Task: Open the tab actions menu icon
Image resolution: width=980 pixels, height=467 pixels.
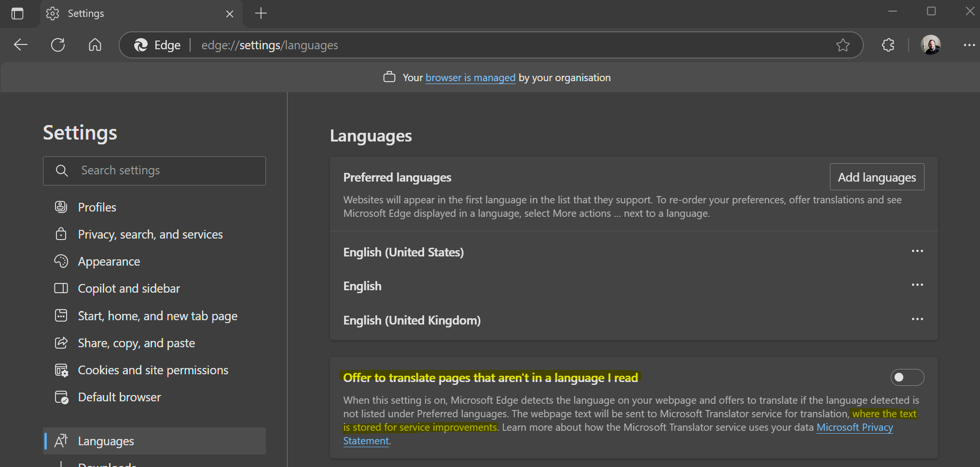Action: [17, 14]
